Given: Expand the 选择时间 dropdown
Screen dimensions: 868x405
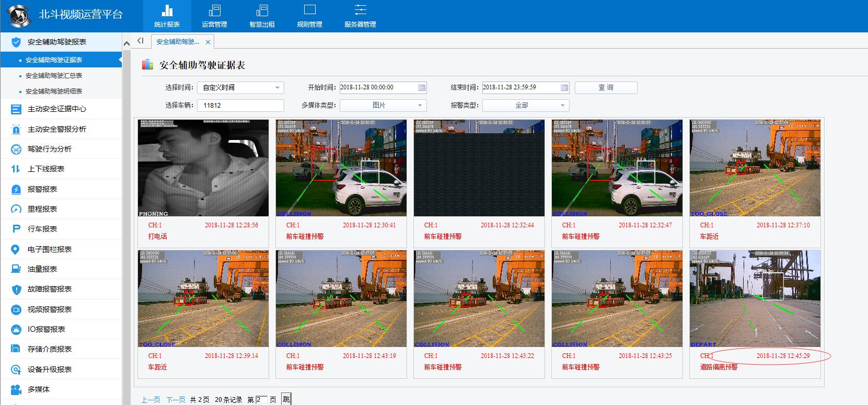Looking at the screenshot, I should pos(240,88).
